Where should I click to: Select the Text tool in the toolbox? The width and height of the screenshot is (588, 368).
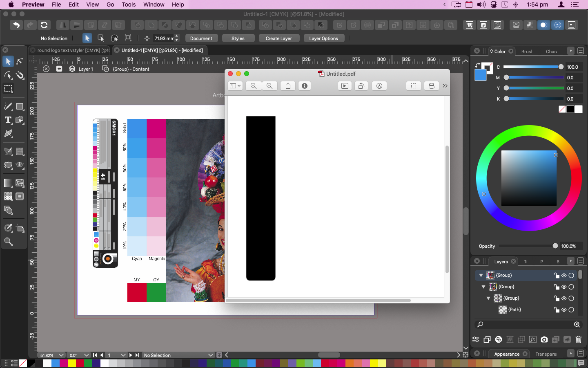tap(8, 120)
